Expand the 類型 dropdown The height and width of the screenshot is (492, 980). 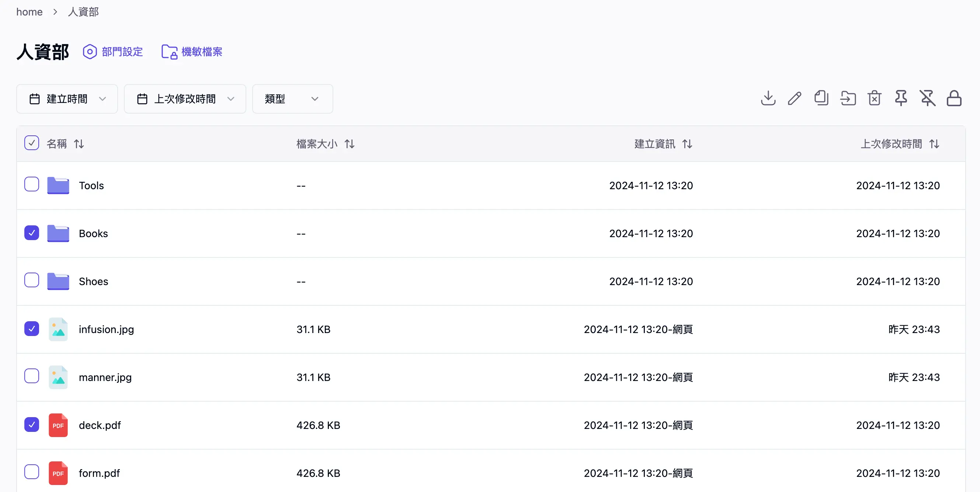(x=292, y=98)
